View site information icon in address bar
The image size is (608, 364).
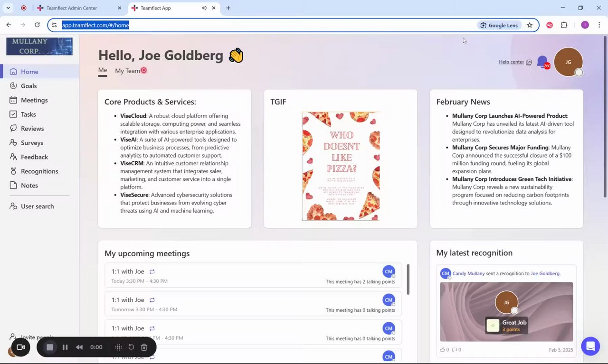54,25
